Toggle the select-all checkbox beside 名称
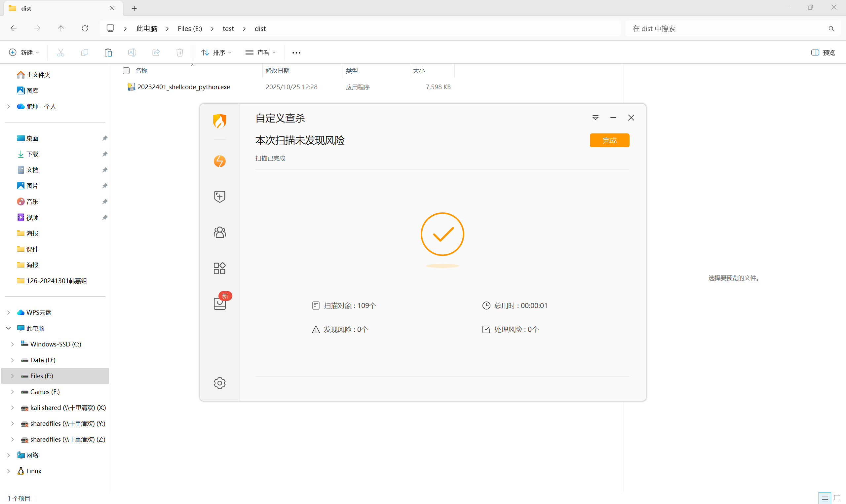The height and width of the screenshot is (504, 846). tap(126, 71)
